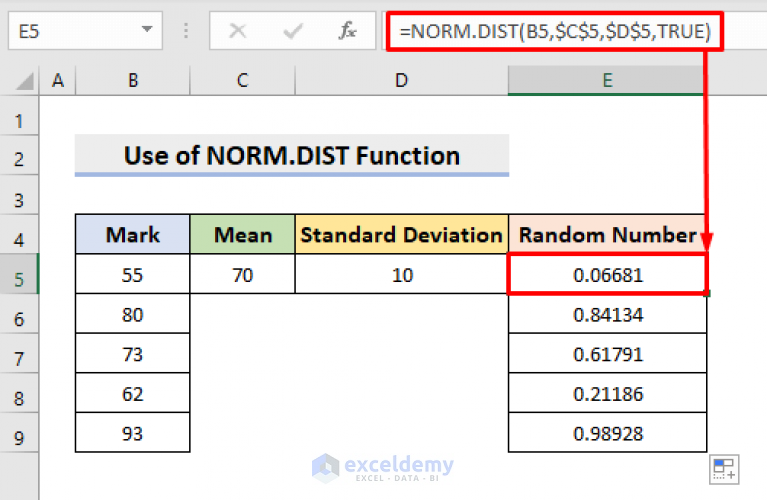Viewport: 767px width, 500px height.
Task: Open the Name Box dropdown arrow
Action: pyautogui.click(x=147, y=29)
